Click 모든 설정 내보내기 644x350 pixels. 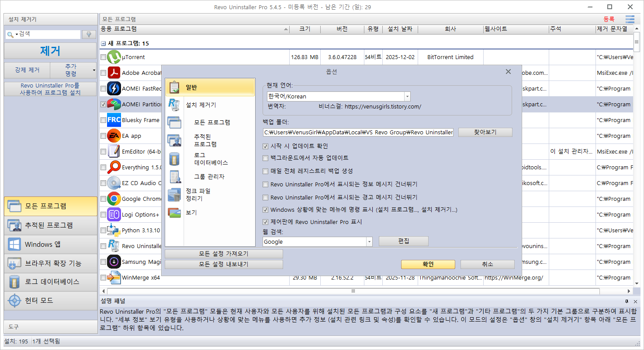point(224,264)
